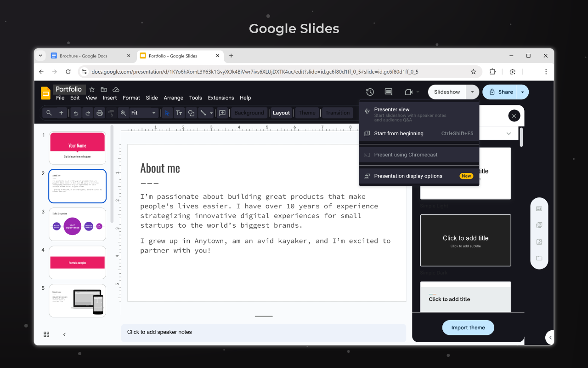Click the Insert comment icon
588x368 pixels.
[222, 113]
